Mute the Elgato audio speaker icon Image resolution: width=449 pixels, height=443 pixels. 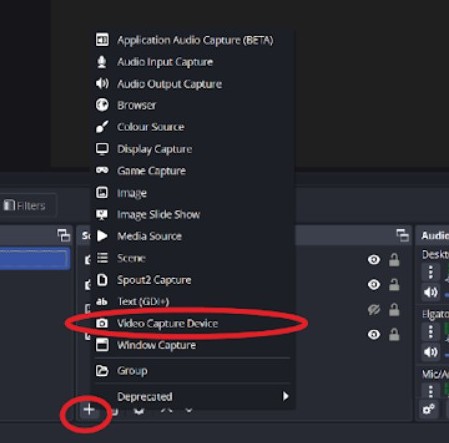click(431, 352)
